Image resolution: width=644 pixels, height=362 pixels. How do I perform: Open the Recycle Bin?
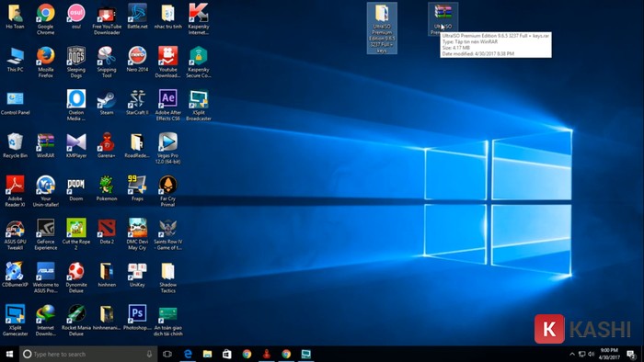pos(16,145)
